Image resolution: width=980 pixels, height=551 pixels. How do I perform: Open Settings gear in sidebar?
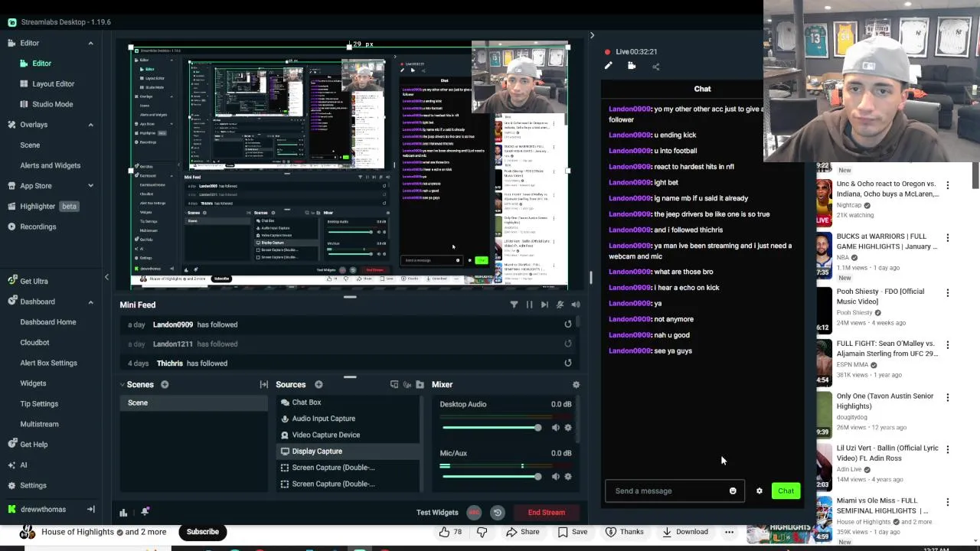coord(27,485)
